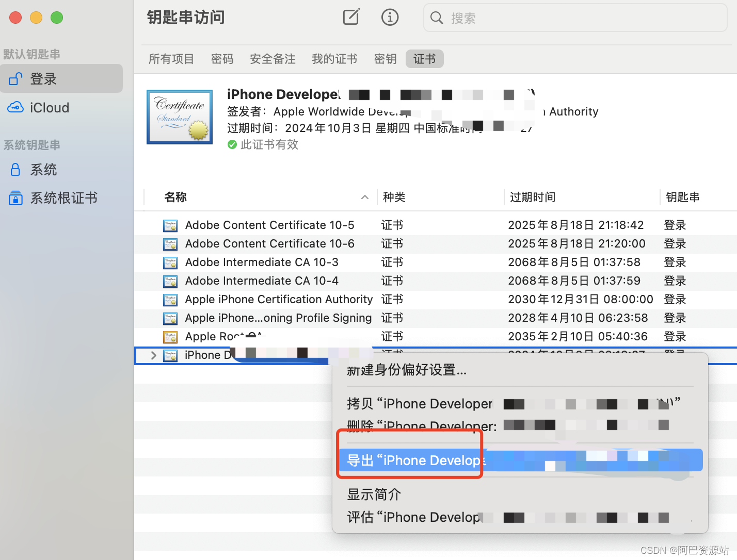Select the Apple Root CA row
Screen dimensions: 737x560
[x=436, y=337]
